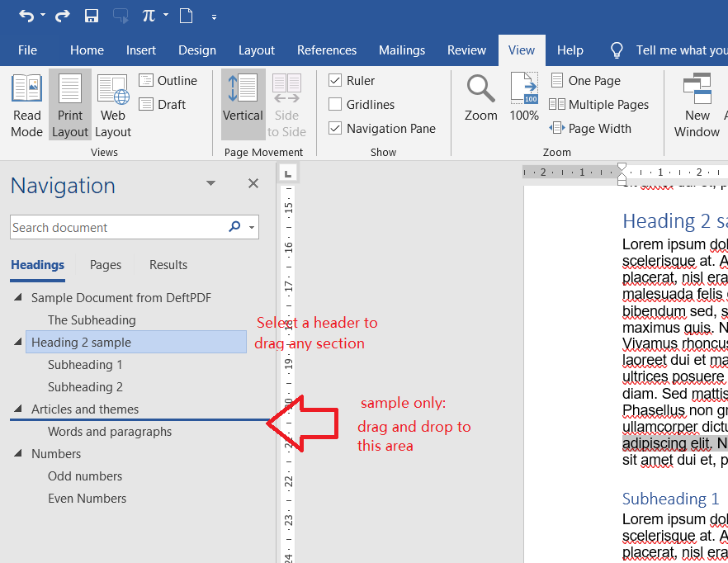Screen dimensions: 728x563
Task: Switch to Outline view
Action: [168, 81]
